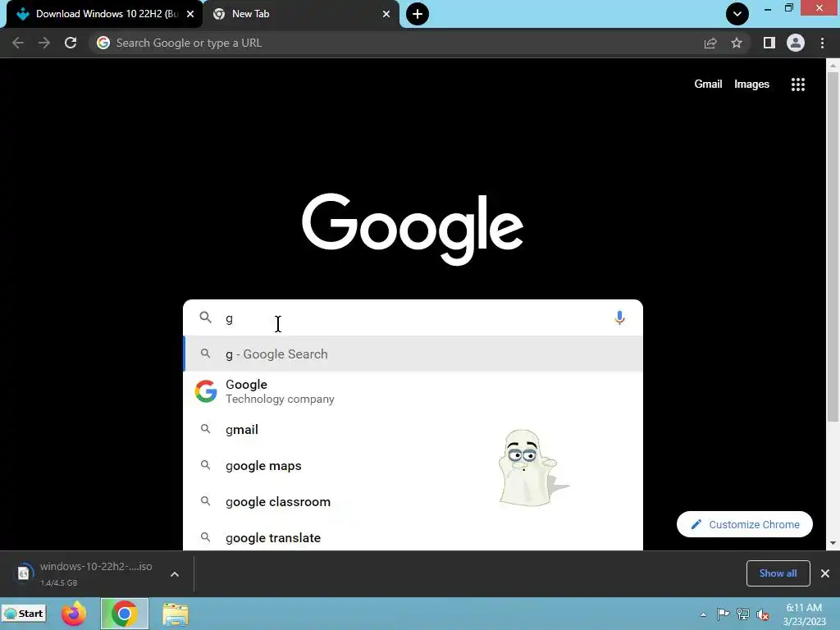Click the muted volume tray icon
The width and height of the screenshot is (840, 630).
pyautogui.click(x=763, y=614)
